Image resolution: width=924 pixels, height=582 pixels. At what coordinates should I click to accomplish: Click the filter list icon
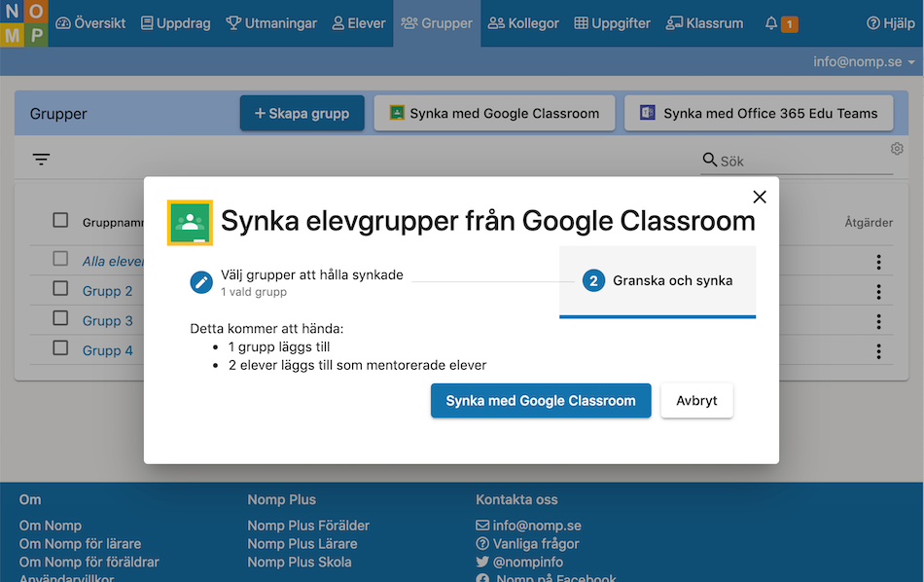[41, 160]
